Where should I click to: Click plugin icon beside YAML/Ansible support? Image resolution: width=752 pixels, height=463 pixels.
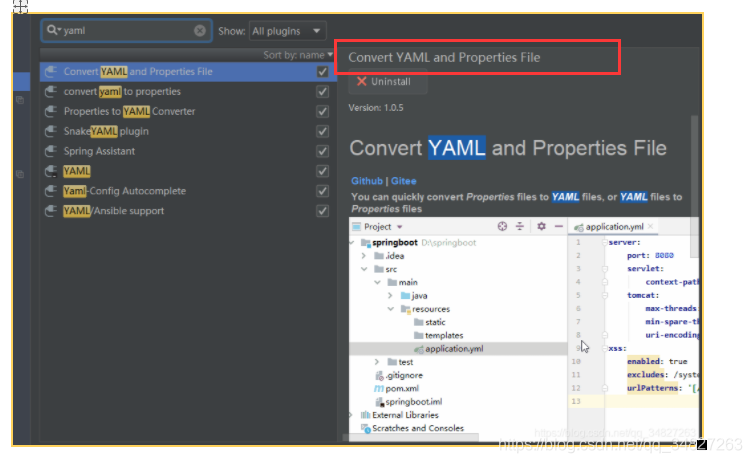click(x=51, y=211)
